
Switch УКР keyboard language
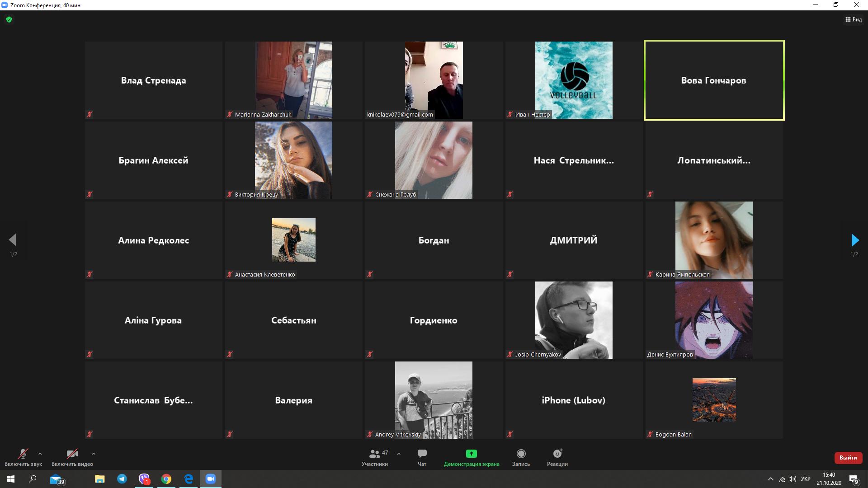click(806, 479)
